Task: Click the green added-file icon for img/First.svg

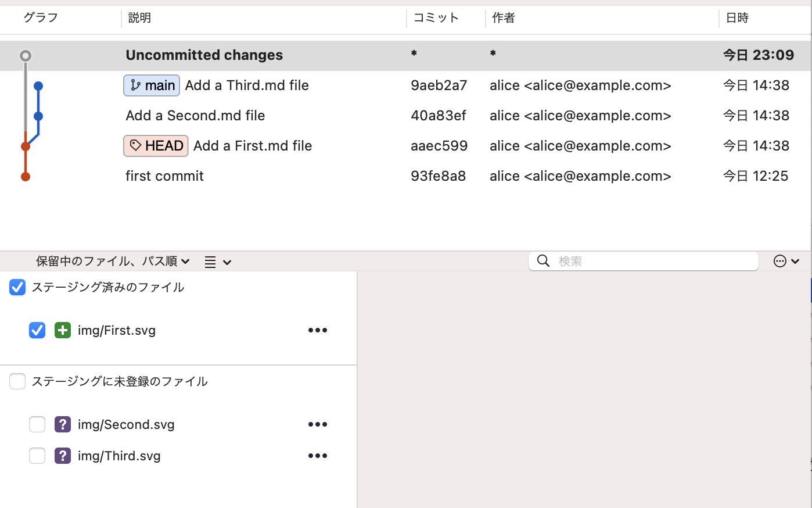Action: pyautogui.click(x=63, y=330)
